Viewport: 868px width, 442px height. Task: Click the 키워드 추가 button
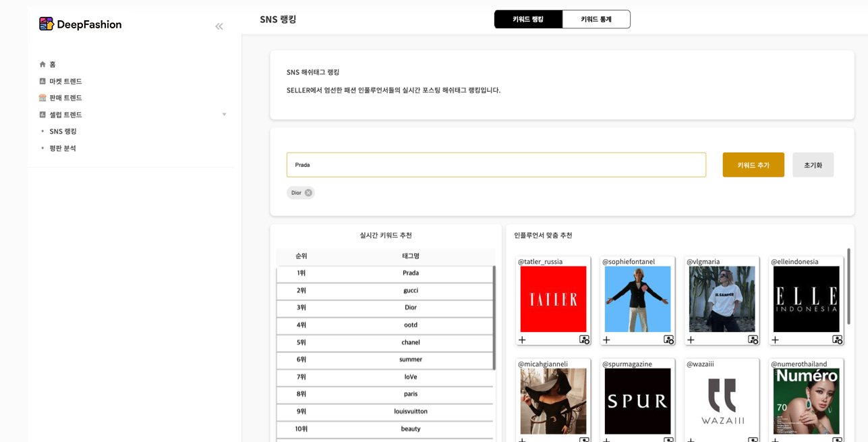tap(753, 165)
